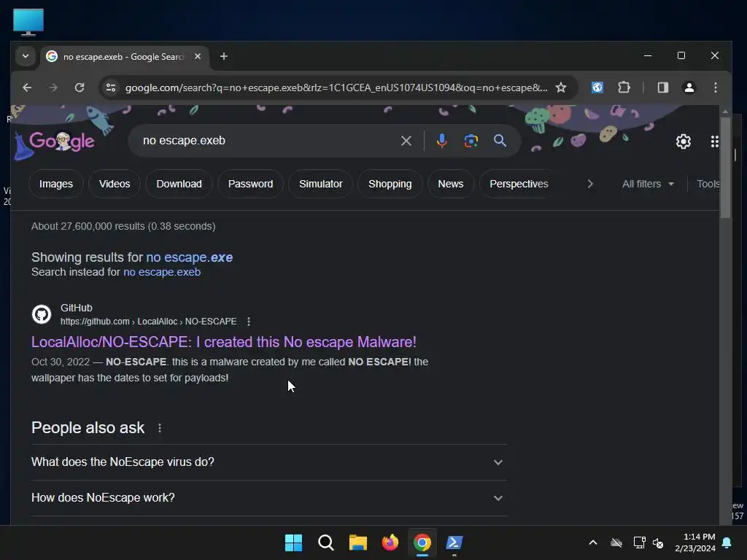Open site information icon in address bar
Image resolution: width=747 pixels, height=560 pixels.
(111, 87)
